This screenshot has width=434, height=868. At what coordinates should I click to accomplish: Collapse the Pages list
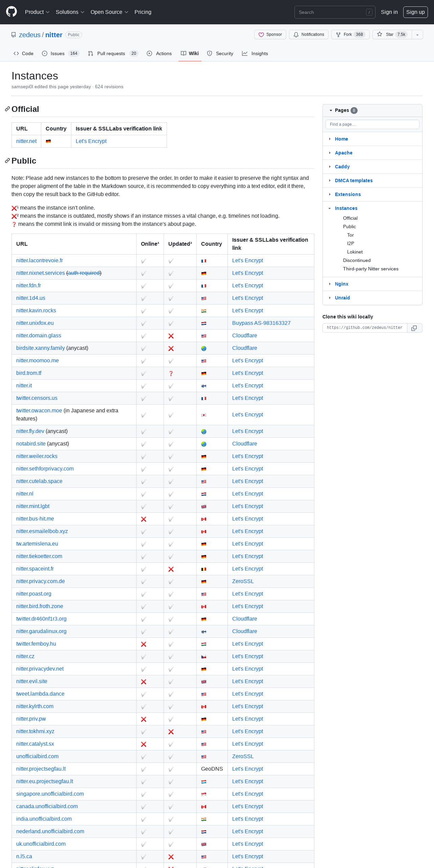click(x=331, y=111)
